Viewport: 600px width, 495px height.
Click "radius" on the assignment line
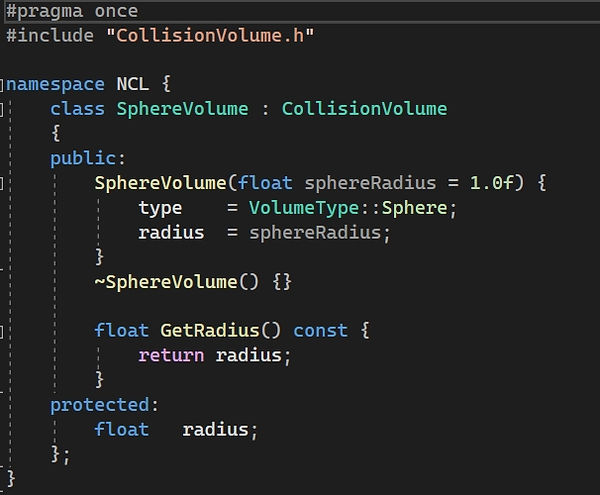pos(171,233)
